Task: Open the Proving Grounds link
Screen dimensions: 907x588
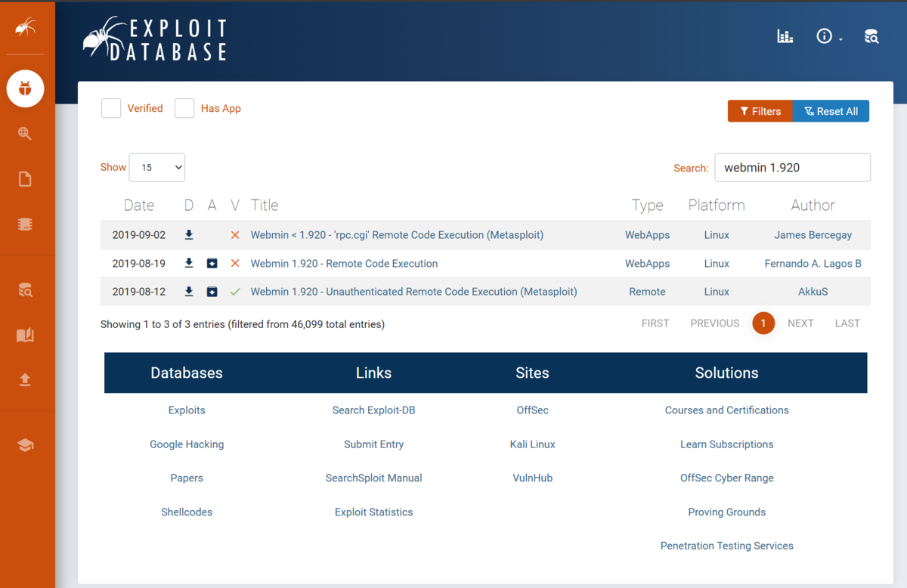Action: 727,512
